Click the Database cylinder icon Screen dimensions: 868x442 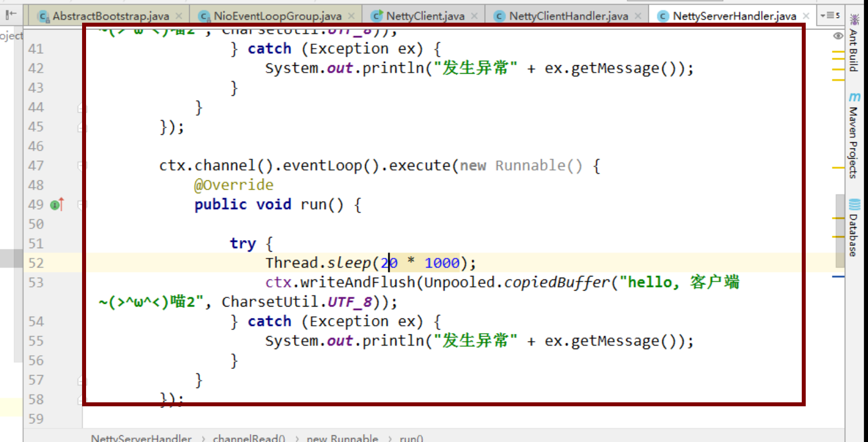854,205
